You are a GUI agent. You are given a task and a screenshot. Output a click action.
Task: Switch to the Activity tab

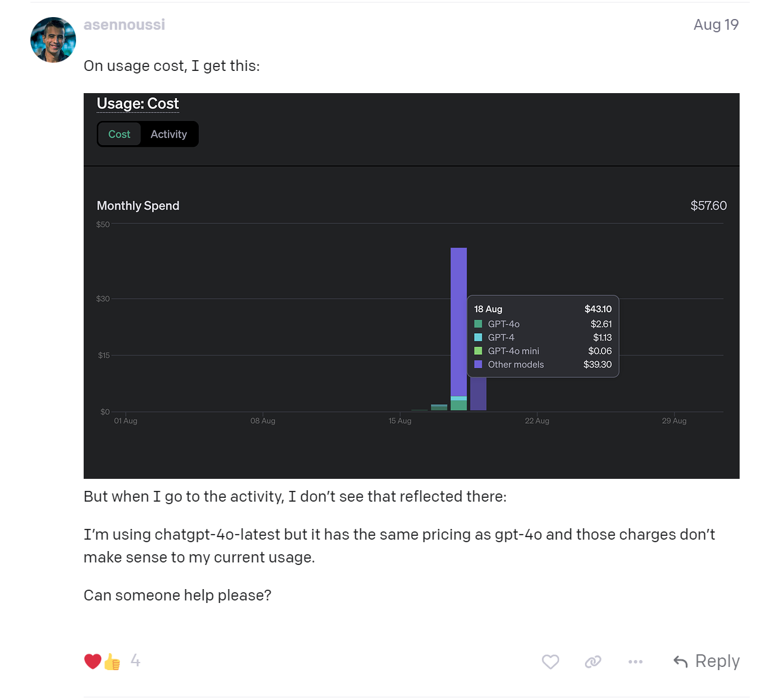pyautogui.click(x=169, y=134)
